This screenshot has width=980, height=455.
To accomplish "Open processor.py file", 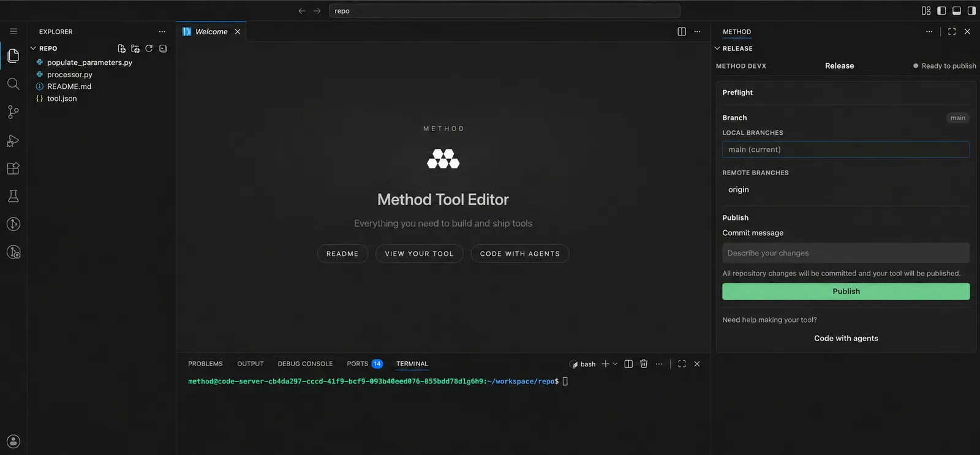I will pos(70,75).
